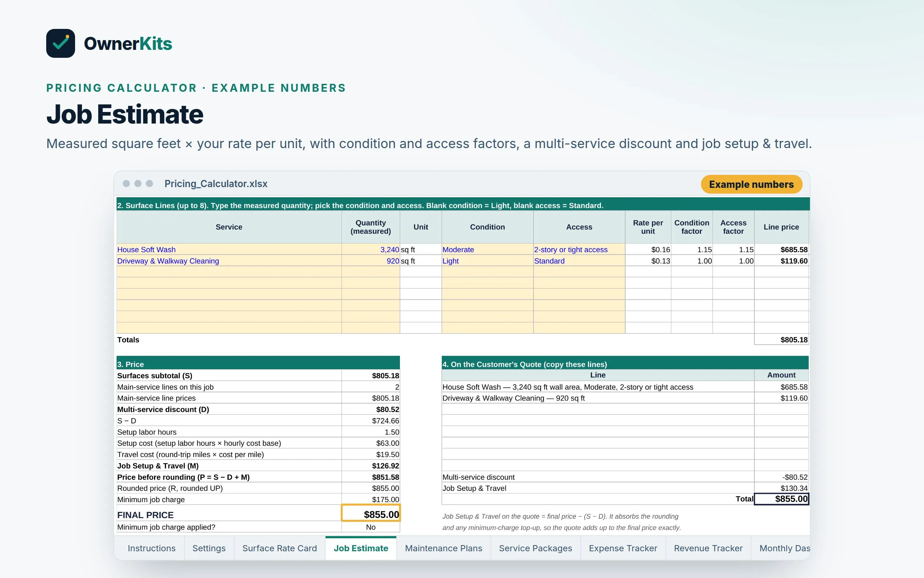
Task: Open the Monthly Das tab
Action: 780,548
